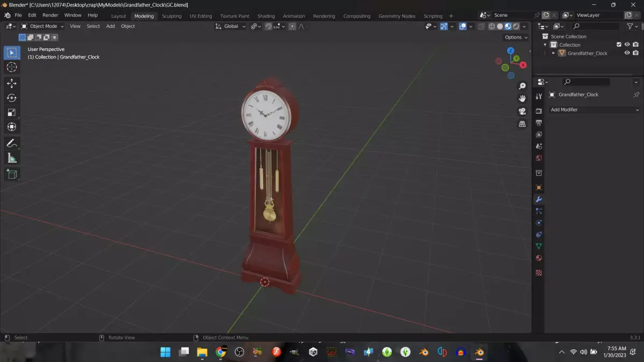Switch to the Geometry Nodes workspace tab
This screenshot has width=644, height=362.
397,16
